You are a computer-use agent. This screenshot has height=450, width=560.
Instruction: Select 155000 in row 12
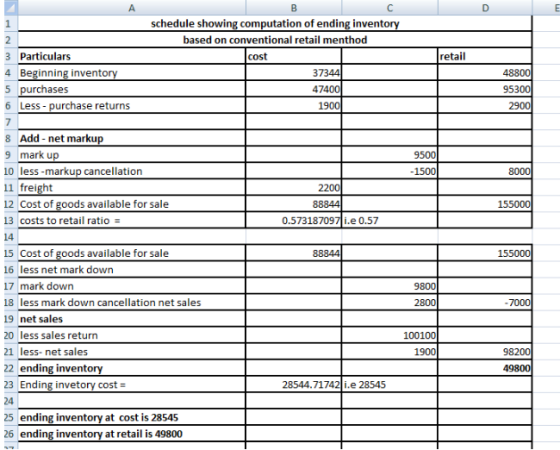pyautogui.click(x=485, y=204)
